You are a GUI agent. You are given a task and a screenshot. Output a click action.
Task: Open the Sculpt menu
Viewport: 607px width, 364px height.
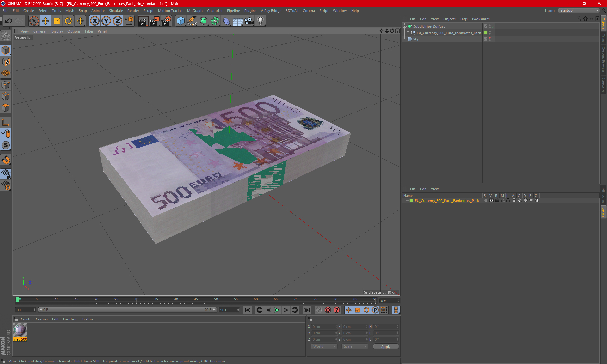point(148,11)
